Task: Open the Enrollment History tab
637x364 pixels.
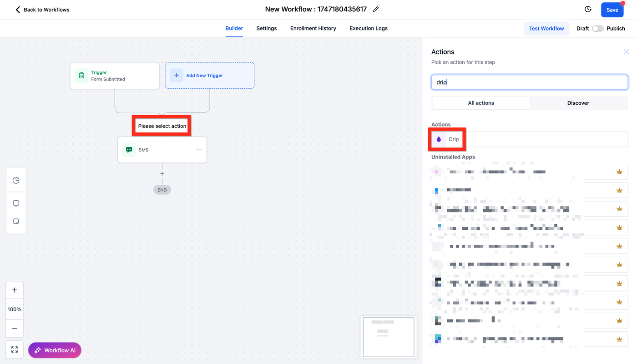Action: pyautogui.click(x=313, y=28)
